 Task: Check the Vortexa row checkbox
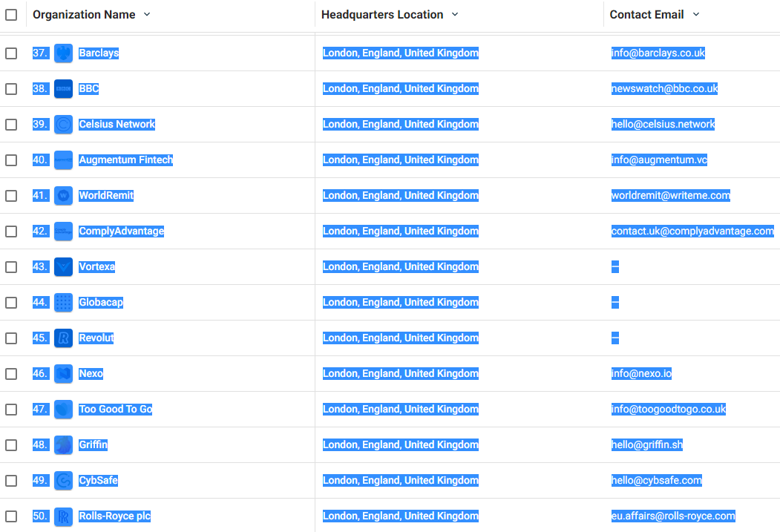click(x=11, y=267)
